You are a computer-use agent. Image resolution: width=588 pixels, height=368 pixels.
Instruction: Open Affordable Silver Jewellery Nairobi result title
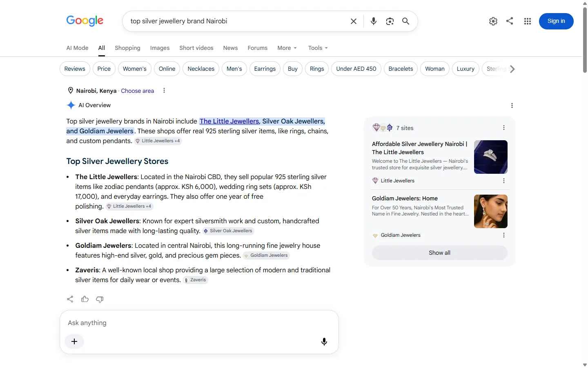click(x=419, y=148)
